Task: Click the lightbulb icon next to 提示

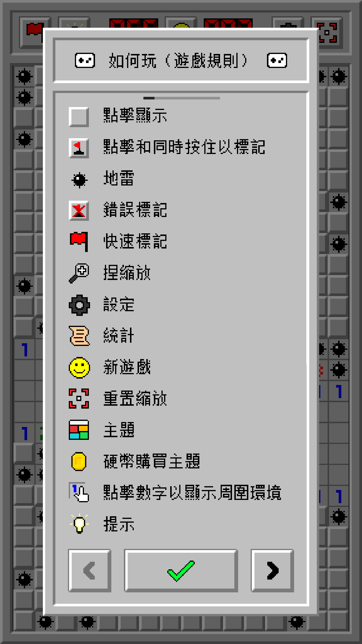Action: (79, 524)
